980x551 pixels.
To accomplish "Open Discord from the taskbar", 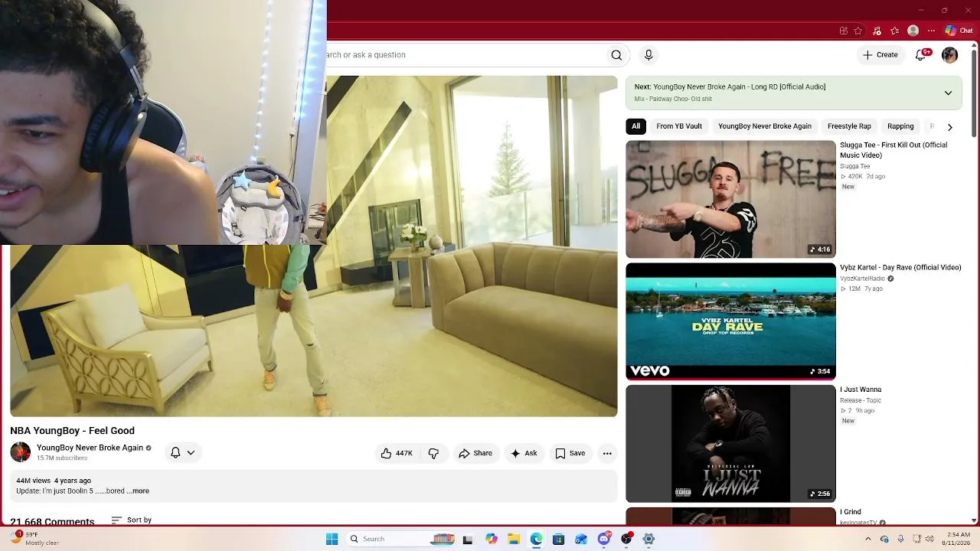I will [604, 539].
